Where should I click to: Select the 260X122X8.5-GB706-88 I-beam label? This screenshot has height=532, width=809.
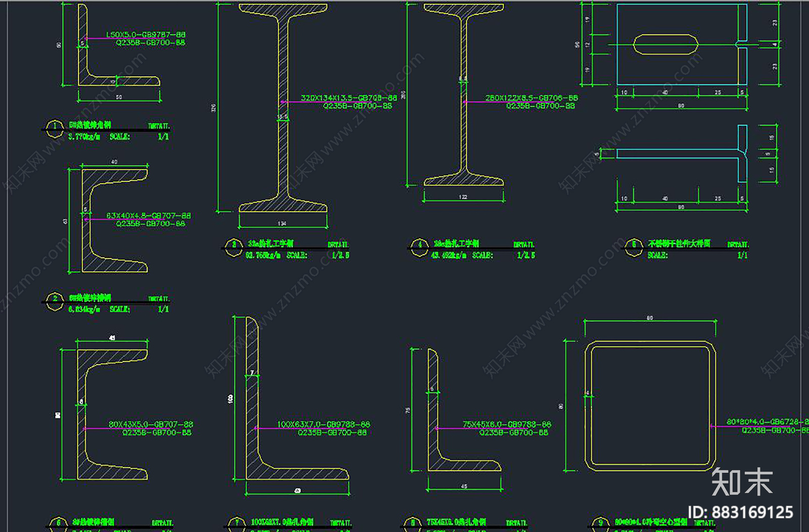pyautogui.click(x=531, y=98)
